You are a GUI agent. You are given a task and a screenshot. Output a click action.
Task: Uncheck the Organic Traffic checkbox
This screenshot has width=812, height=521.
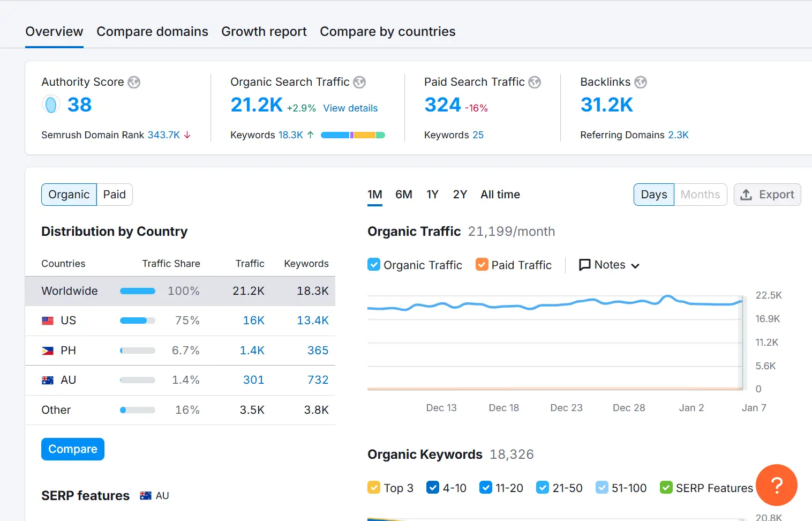pos(374,265)
